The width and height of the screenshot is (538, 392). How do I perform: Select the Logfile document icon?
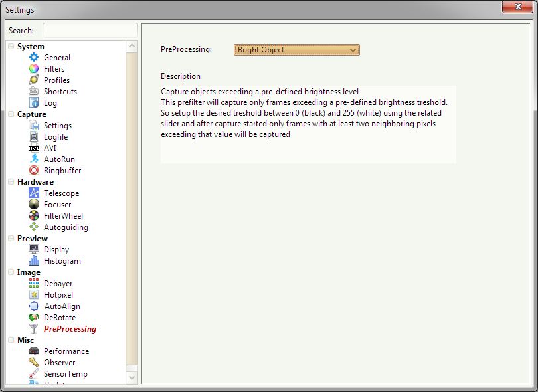pos(34,137)
